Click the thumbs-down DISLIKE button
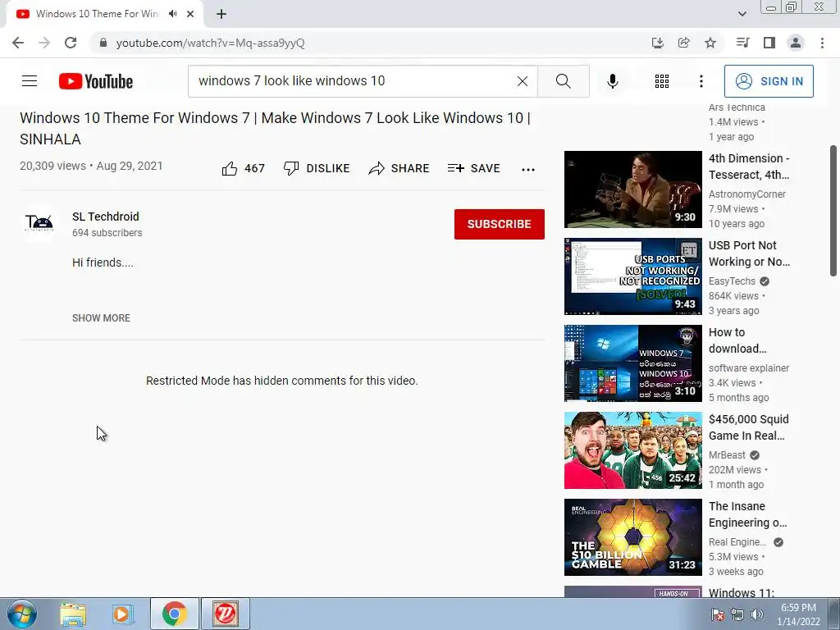Viewport: 840px width, 630px height. coord(317,168)
